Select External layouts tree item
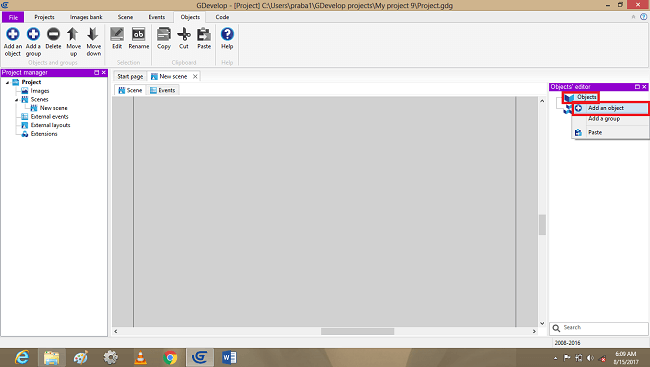The image size is (650, 367). pos(50,125)
